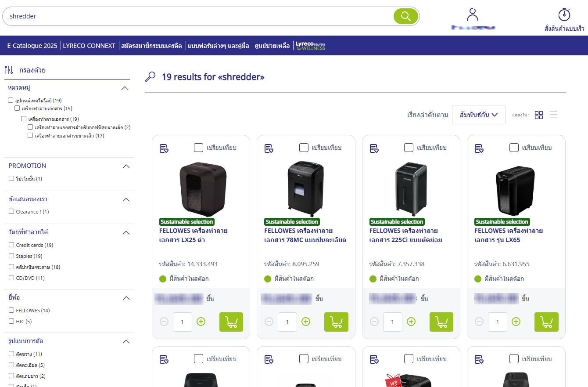Check the อุปกรณ์เทคโนโลยี (19) category filter
This screenshot has width=588, height=387.
point(11,101)
